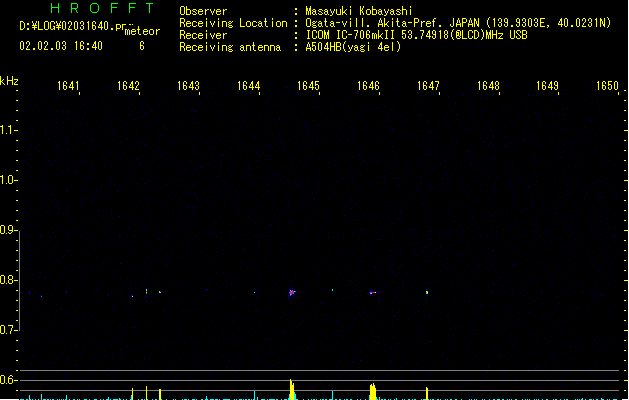Click the antenna text A504HB(yagi 4el)
The height and width of the screenshot is (400, 629).
point(353,47)
